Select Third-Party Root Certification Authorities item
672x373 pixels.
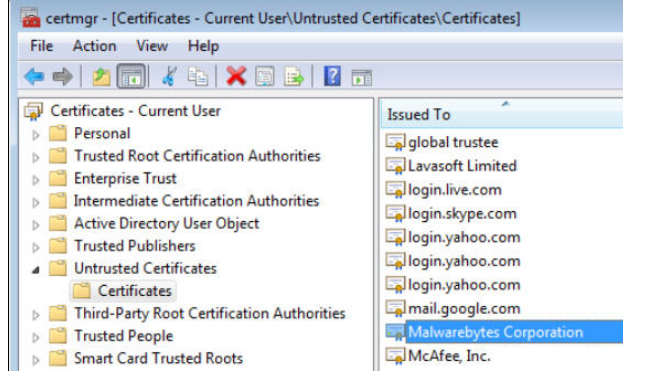pyautogui.click(x=210, y=313)
